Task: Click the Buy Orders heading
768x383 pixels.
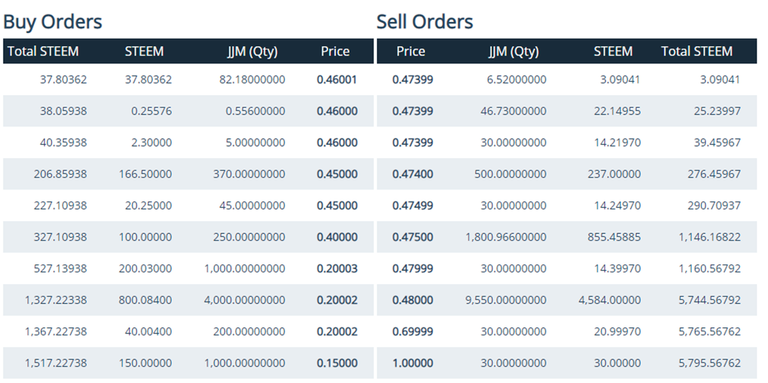Action: pyautogui.click(x=52, y=22)
